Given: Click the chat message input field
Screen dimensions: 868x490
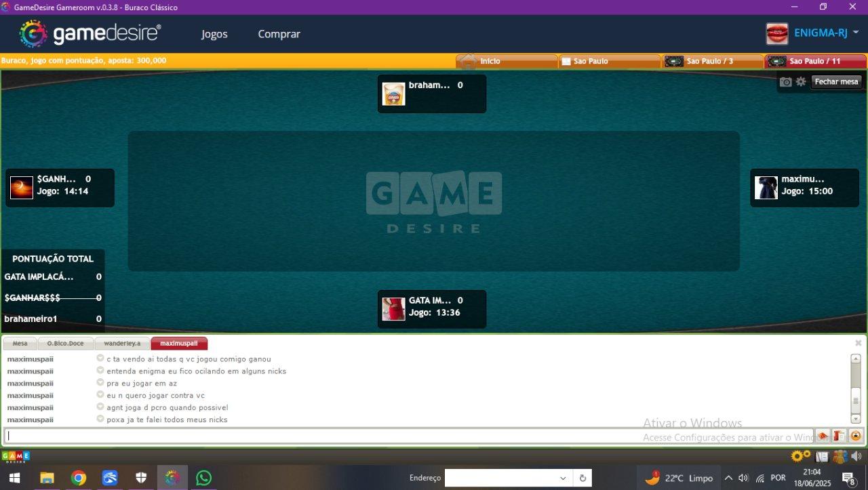Looking at the screenshot, I should [407, 436].
